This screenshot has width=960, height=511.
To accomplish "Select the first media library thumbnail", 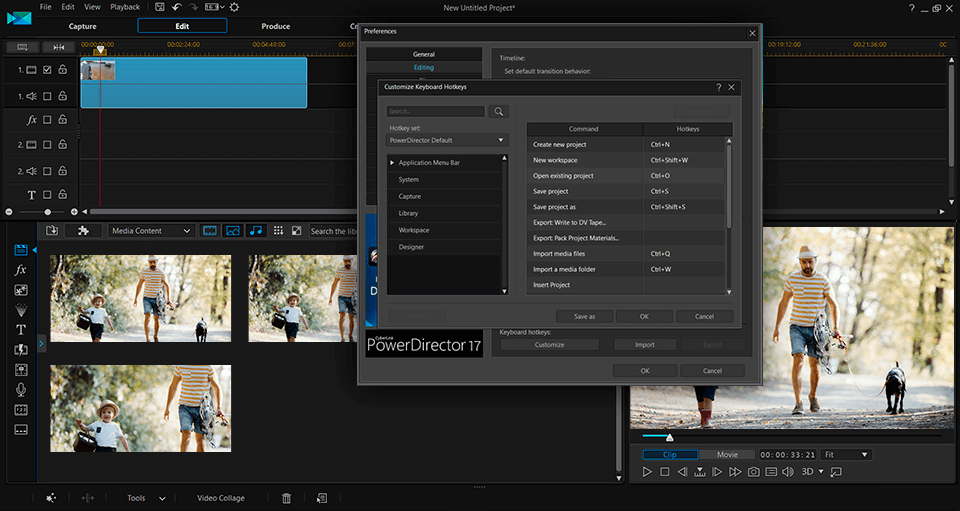I will pos(141,299).
